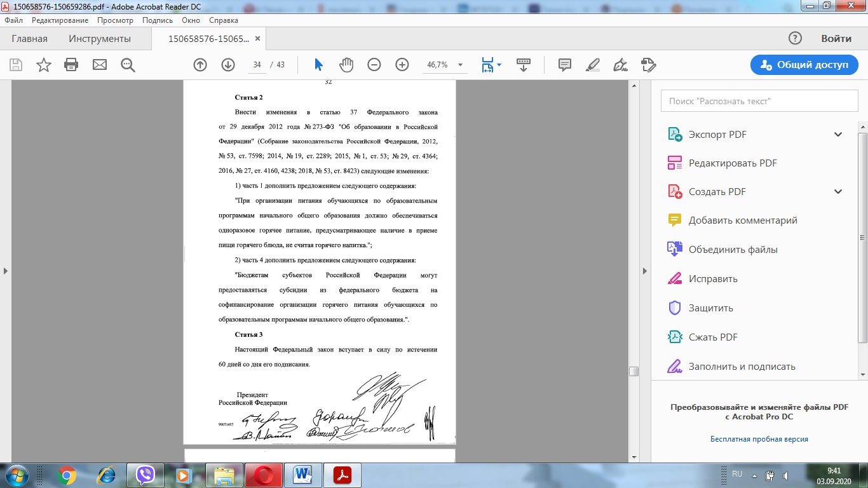The image size is (868, 488).
Task: Click the Поиск Распознать текст search field
Action: click(x=759, y=101)
